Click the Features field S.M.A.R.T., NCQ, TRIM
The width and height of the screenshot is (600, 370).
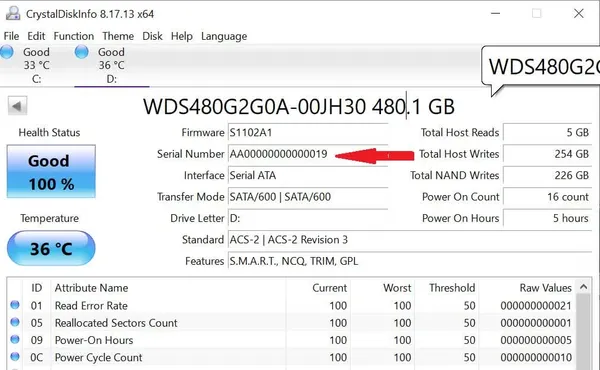410,261
